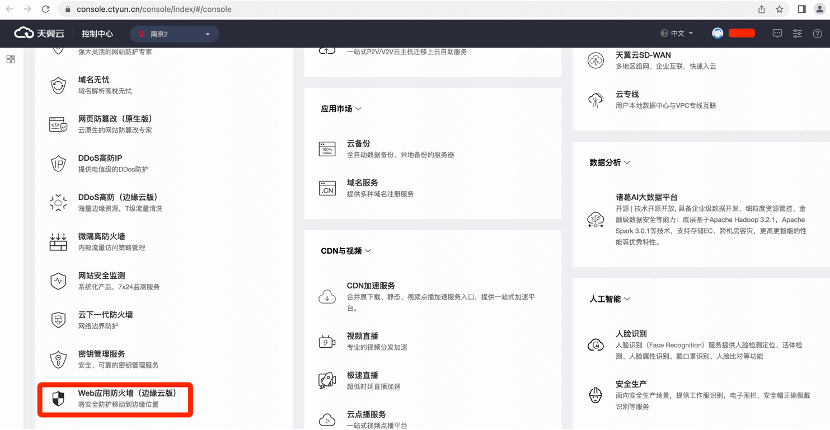The width and height of the screenshot is (830, 430).
Task: Click the 网页防篡改（原生版）icon
Action: tap(58, 124)
